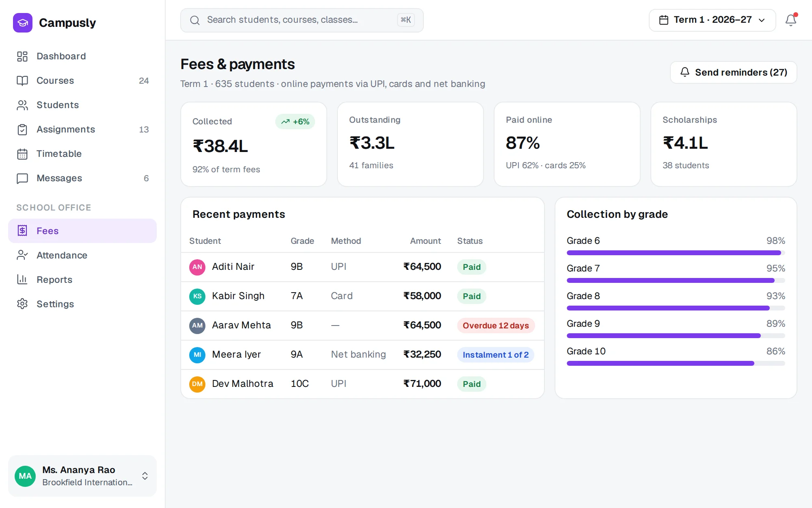Click the Messages chat bubble icon
Viewport: 812px width, 508px height.
pyautogui.click(x=22, y=178)
